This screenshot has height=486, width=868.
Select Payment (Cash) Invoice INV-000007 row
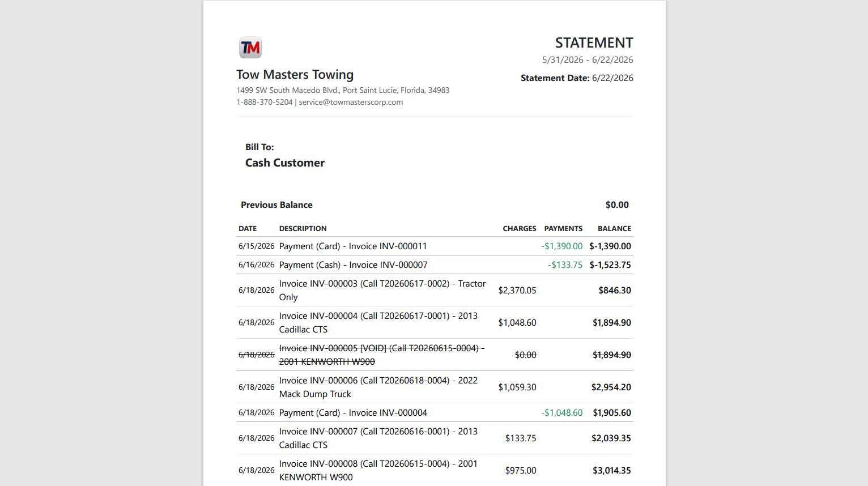coord(435,265)
